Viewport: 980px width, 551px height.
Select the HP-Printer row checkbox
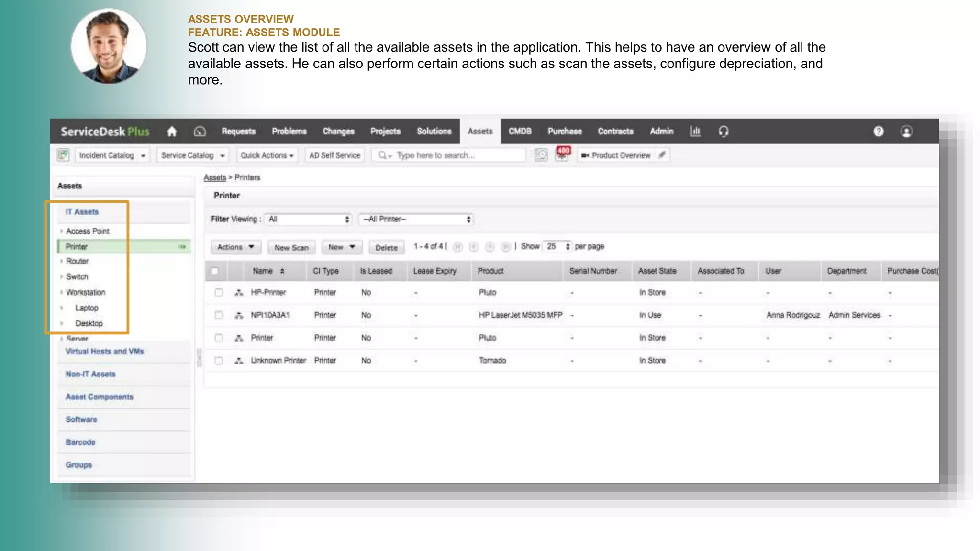219,292
